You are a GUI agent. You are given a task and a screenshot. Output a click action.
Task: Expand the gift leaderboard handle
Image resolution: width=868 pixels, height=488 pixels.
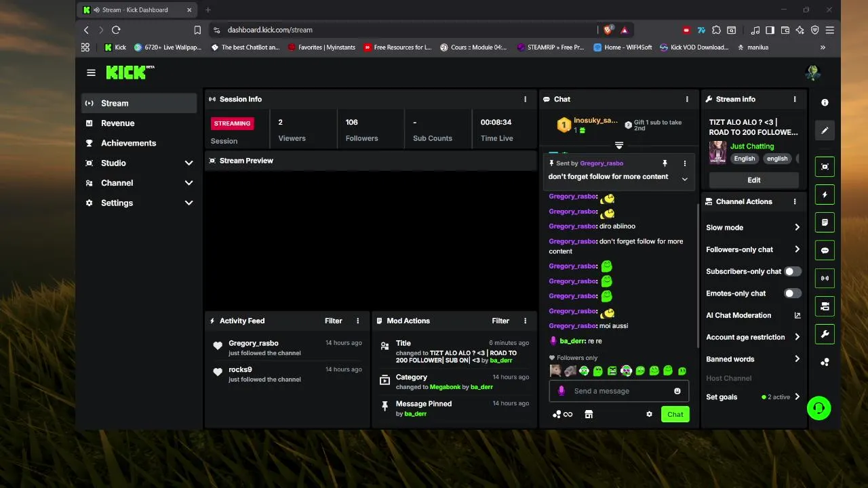(x=619, y=146)
